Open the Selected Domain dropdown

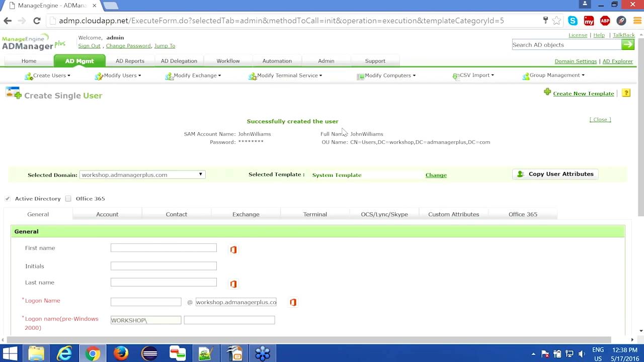point(142,174)
